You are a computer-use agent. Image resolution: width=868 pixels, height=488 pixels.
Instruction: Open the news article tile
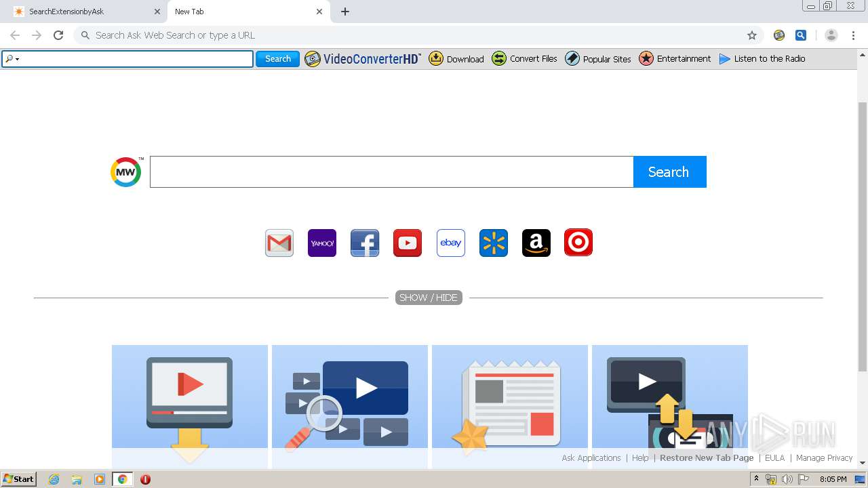pos(510,407)
